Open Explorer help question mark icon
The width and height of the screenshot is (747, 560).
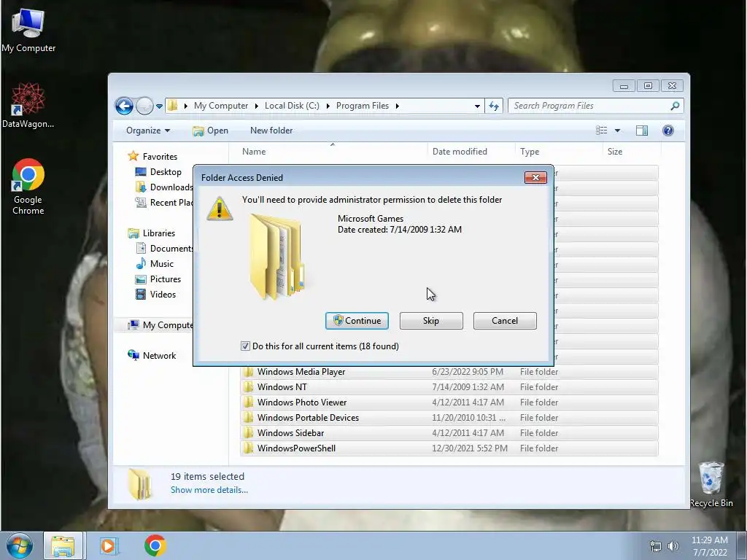(668, 131)
